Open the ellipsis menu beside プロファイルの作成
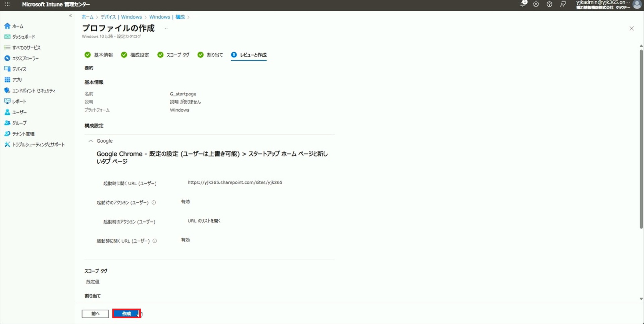Viewport: 644px width, 324px height. 165,28
